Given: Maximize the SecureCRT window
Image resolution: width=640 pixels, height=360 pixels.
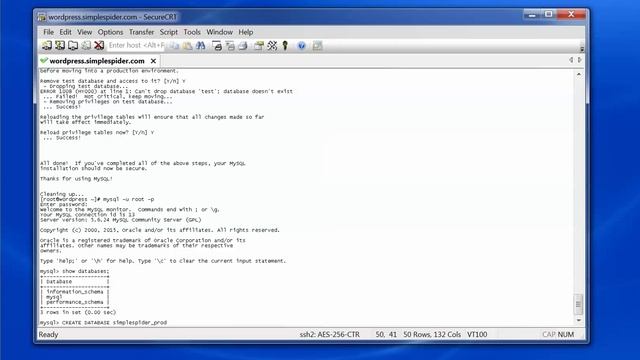Looking at the screenshot, I should click(549, 15).
